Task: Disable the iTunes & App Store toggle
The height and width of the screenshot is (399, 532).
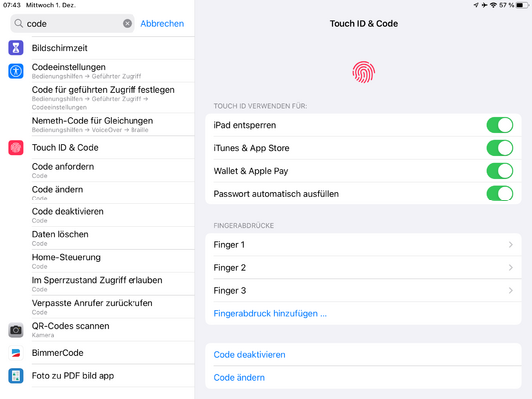Action: [x=500, y=148]
